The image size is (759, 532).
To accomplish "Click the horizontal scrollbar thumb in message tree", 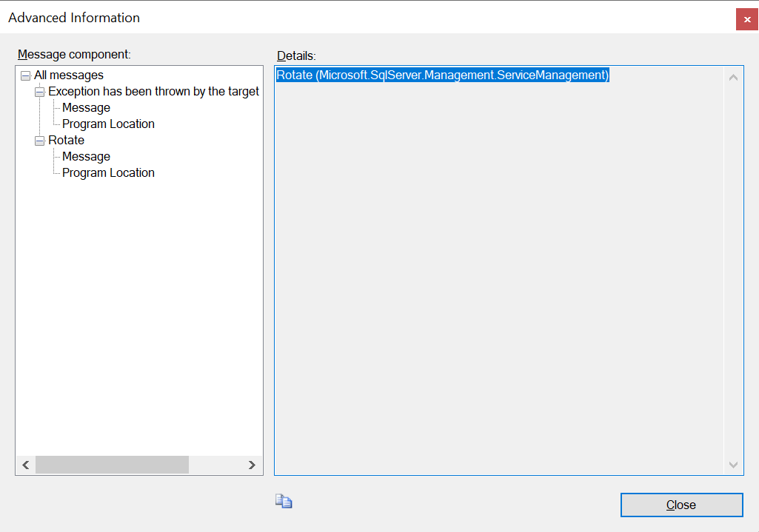I will coord(113,465).
